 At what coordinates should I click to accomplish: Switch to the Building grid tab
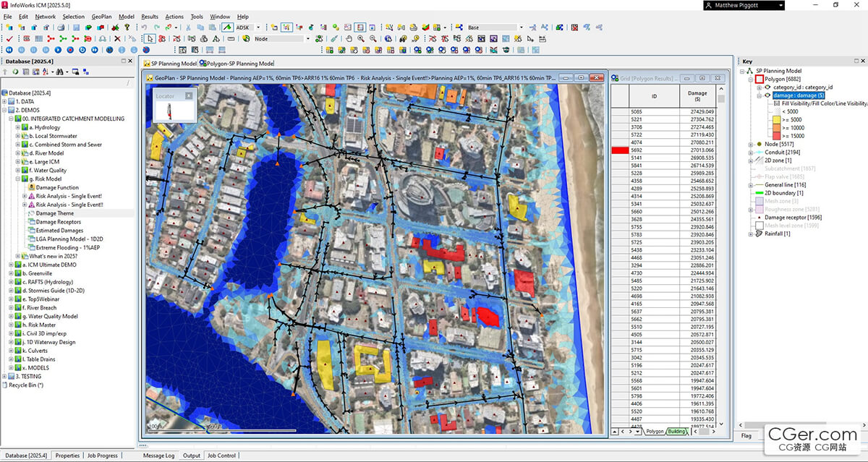677,432
